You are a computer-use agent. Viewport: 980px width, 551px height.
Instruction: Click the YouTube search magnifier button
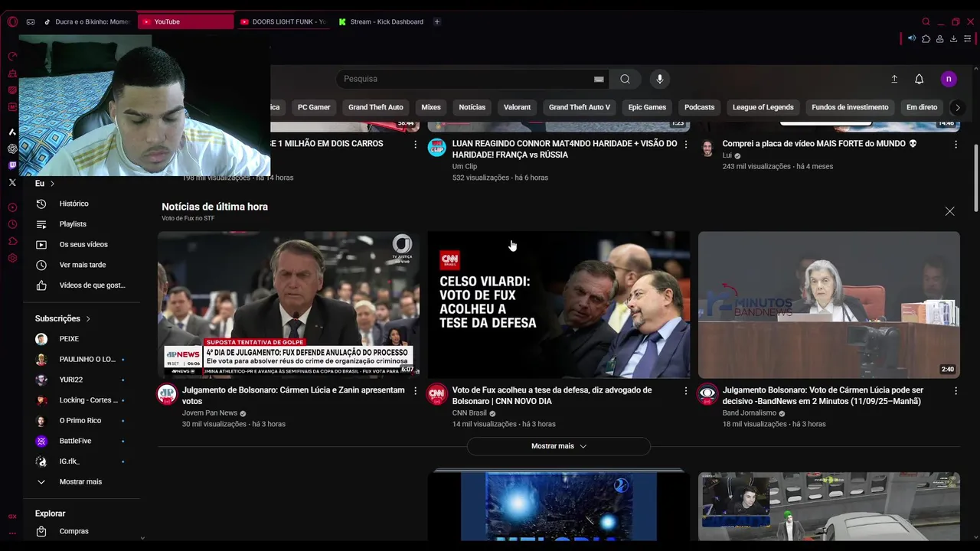[625, 79]
